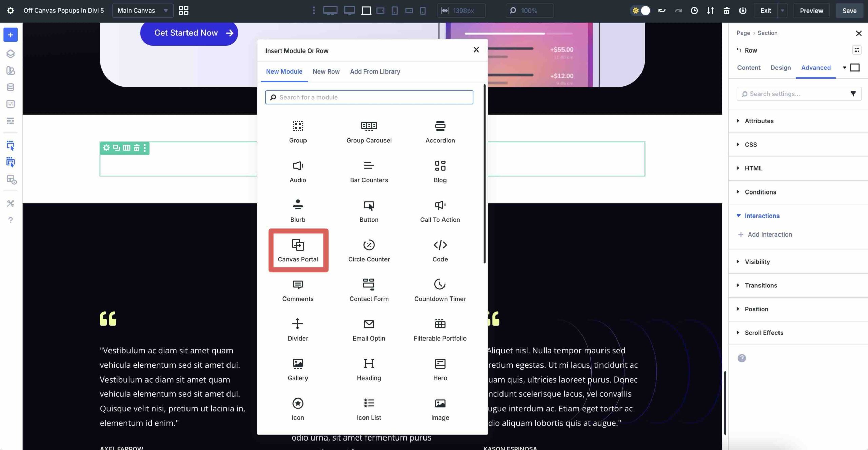
Task: Open the Main Canvas dropdown
Action: coord(142,11)
